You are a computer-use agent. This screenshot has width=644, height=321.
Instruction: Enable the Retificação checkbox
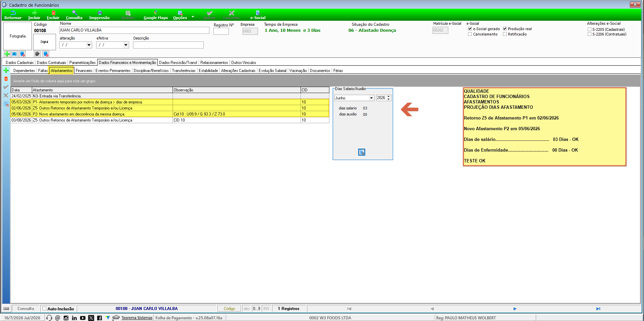[505, 34]
